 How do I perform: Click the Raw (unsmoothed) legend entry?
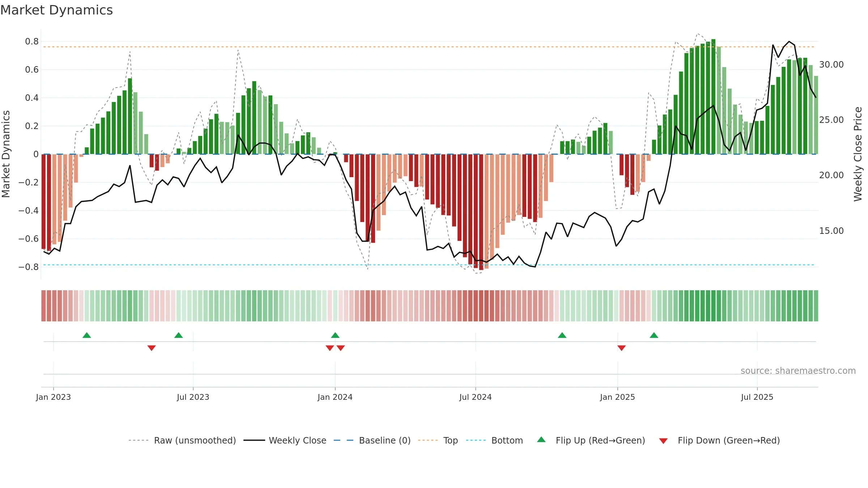182,440
